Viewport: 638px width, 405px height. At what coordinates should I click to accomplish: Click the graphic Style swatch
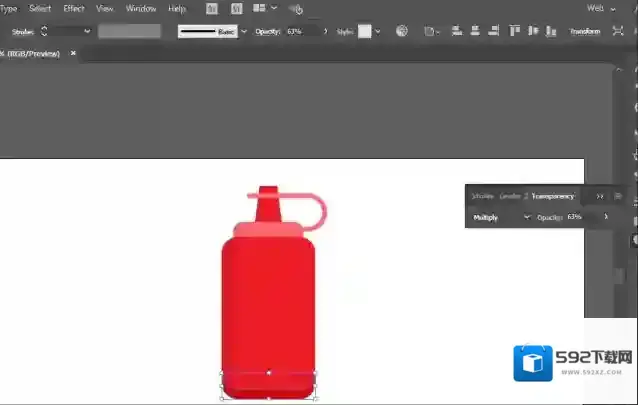pyautogui.click(x=365, y=31)
